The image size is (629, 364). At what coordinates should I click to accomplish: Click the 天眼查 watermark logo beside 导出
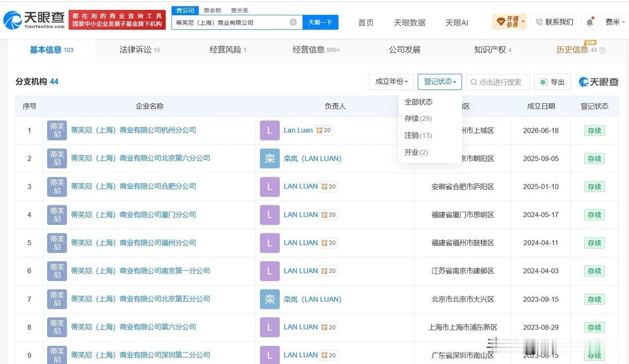tap(599, 82)
